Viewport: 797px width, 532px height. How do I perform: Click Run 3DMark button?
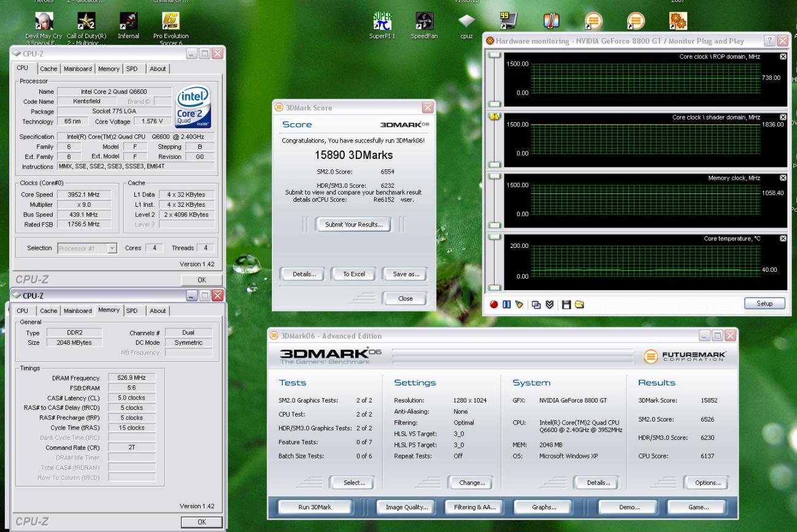(x=314, y=507)
